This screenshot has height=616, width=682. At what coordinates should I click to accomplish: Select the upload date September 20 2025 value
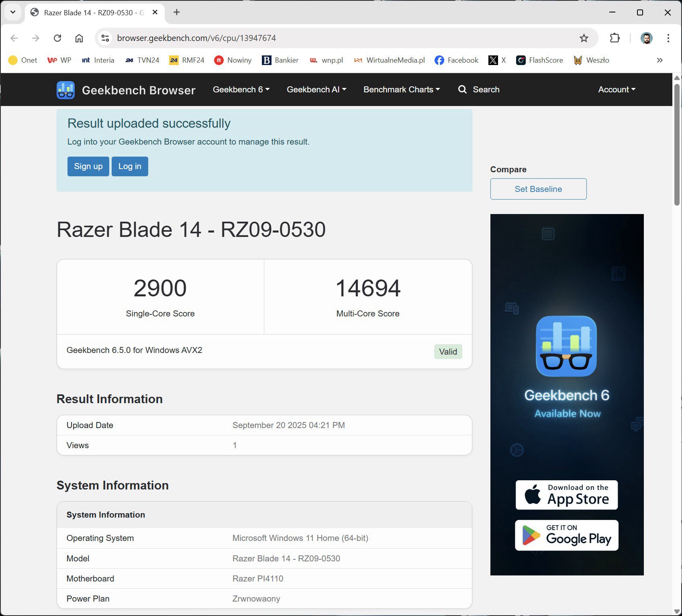(288, 425)
